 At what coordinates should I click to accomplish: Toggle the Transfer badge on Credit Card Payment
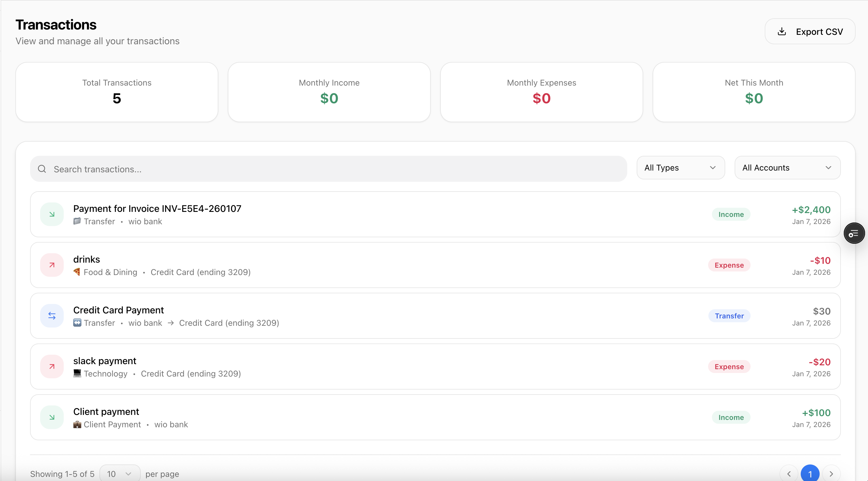point(729,315)
